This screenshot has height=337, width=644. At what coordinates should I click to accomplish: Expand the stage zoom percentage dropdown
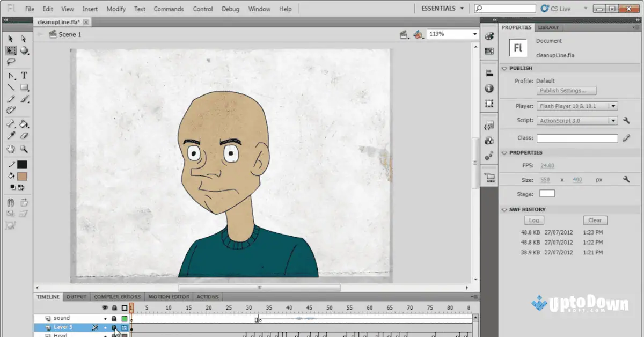click(x=474, y=34)
